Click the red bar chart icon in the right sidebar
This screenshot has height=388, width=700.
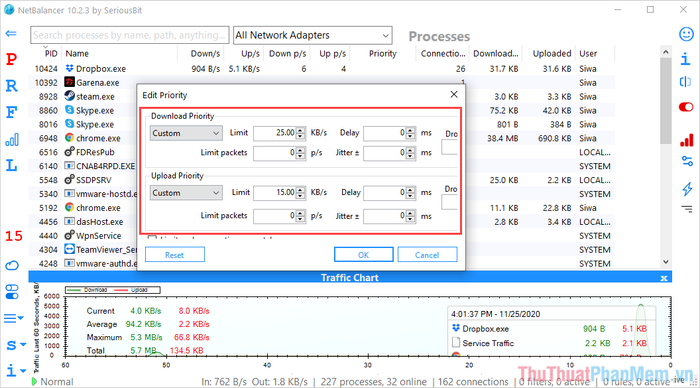(687, 140)
